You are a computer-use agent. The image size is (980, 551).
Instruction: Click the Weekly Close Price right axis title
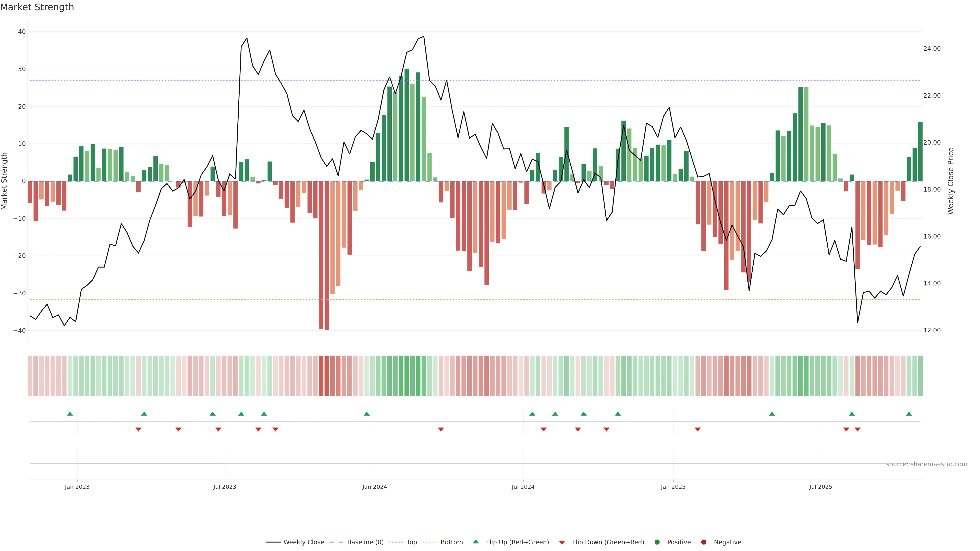click(951, 181)
